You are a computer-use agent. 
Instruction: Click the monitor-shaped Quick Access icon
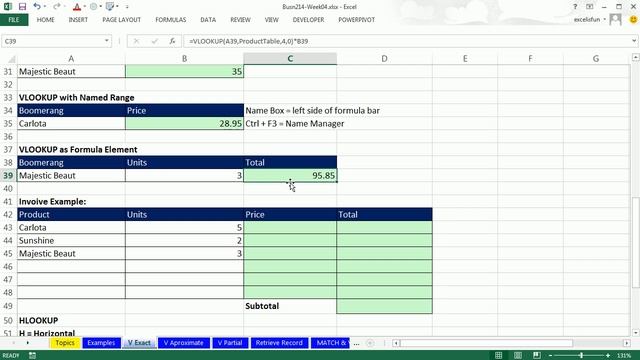point(110,7)
